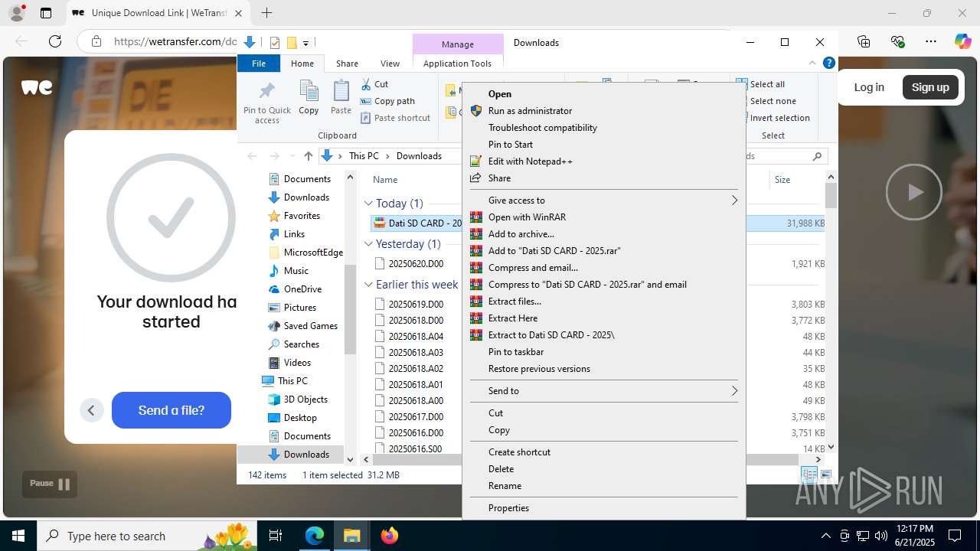Switch to large thumbnails view icon
980x551 pixels.
825,475
